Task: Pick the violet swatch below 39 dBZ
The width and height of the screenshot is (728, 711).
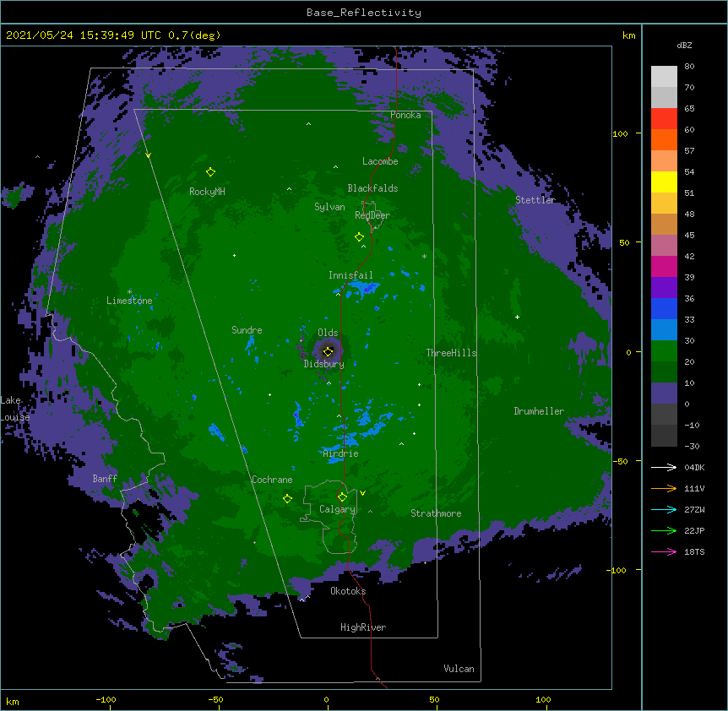Action: pyautogui.click(x=664, y=287)
